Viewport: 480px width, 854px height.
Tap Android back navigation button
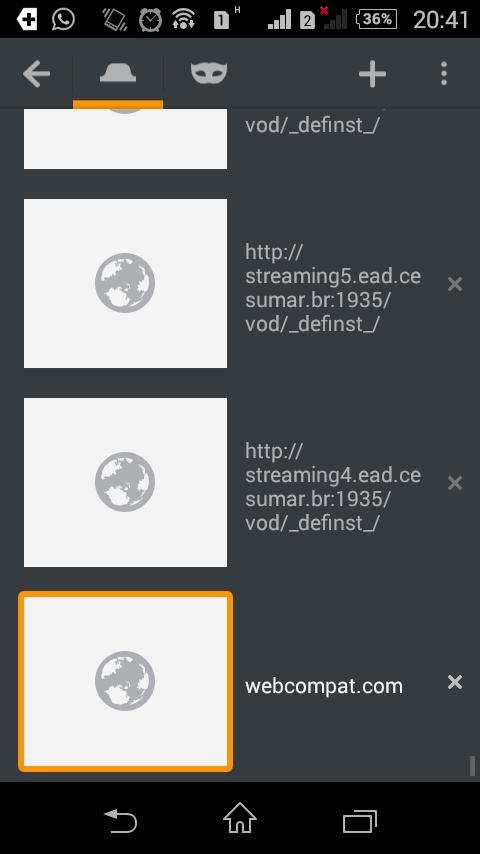click(x=120, y=820)
